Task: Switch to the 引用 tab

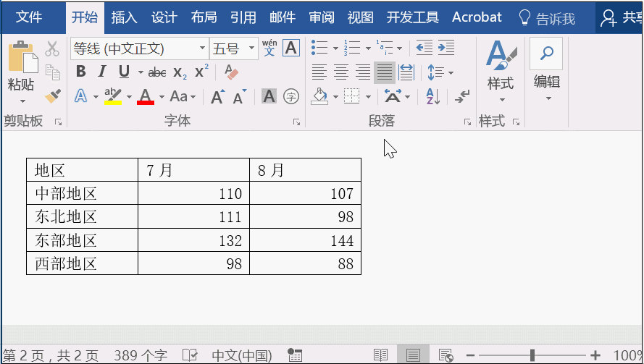Action: 243,17
